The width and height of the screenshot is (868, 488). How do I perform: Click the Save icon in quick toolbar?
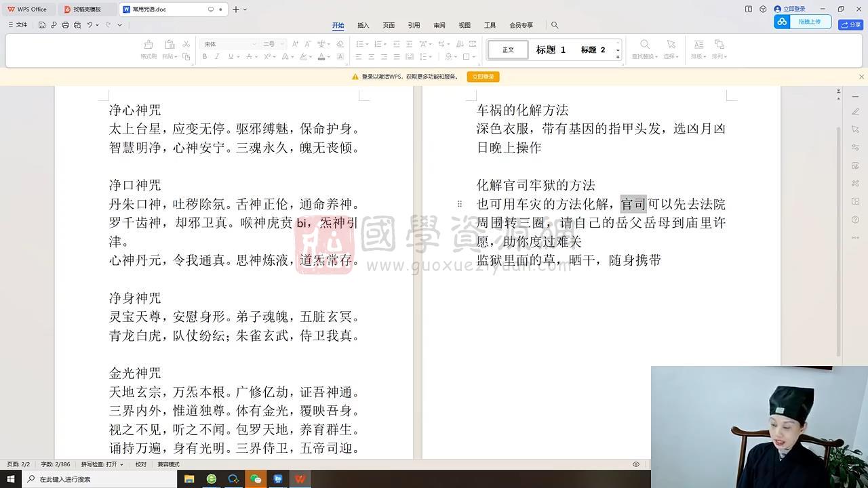coord(42,25)
